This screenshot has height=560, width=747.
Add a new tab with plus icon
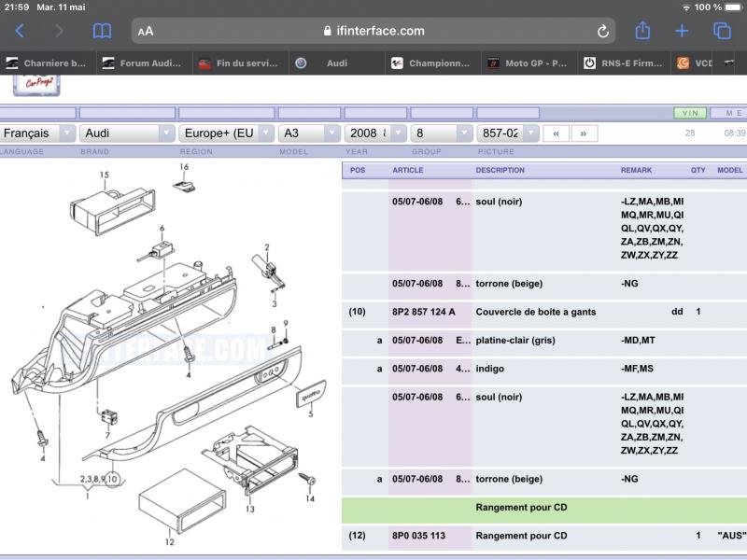click(x=682, y=32)
